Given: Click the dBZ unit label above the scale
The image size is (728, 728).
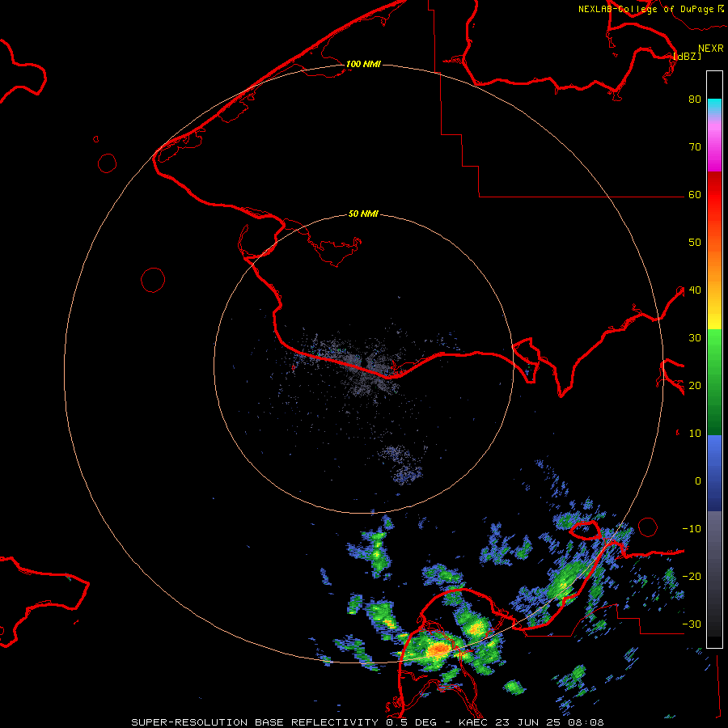Looking at the screenshot, I should [x=687, y=56].
